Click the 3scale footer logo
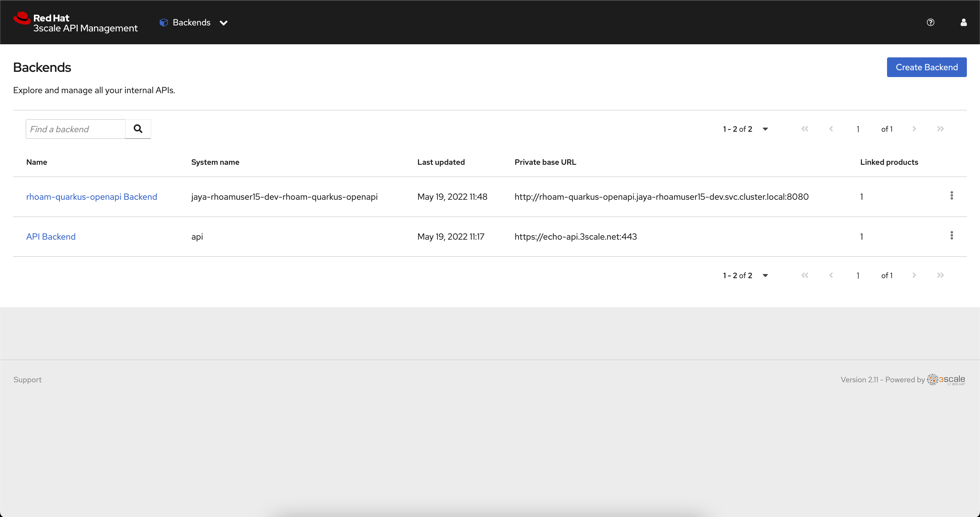Viewport: 980px width, 517px height. (946, 379)
